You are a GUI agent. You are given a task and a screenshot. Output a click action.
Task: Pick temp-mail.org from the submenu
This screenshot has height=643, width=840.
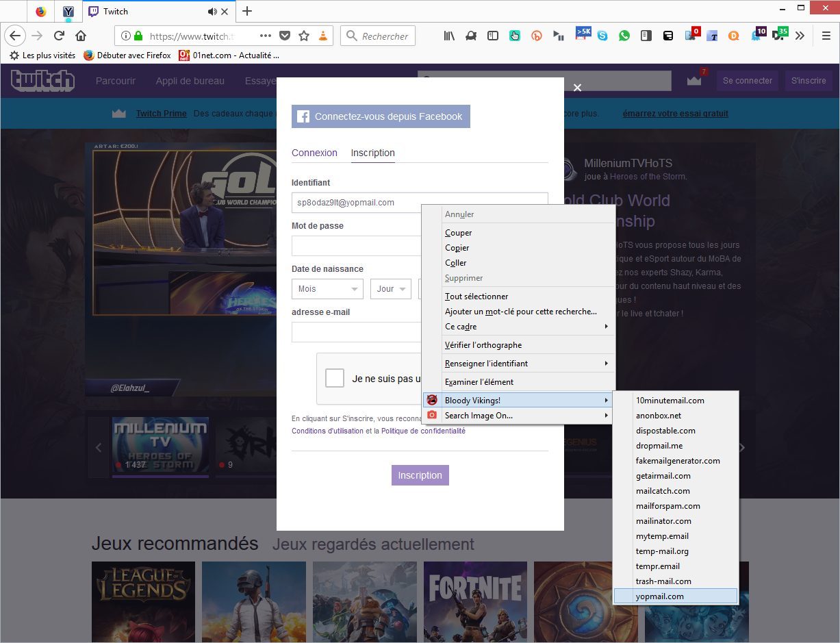tap(676, 551)
